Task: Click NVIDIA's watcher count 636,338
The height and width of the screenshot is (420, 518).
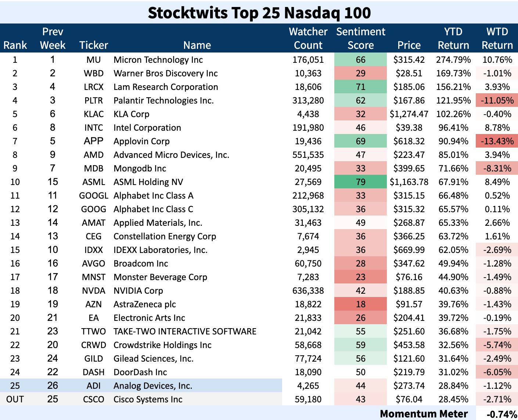Action: 308,291
